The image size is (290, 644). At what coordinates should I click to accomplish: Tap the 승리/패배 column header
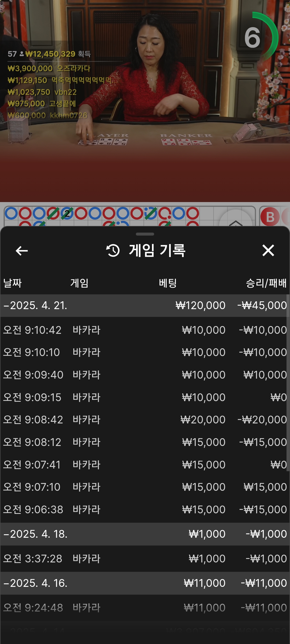tap(266, 283)
